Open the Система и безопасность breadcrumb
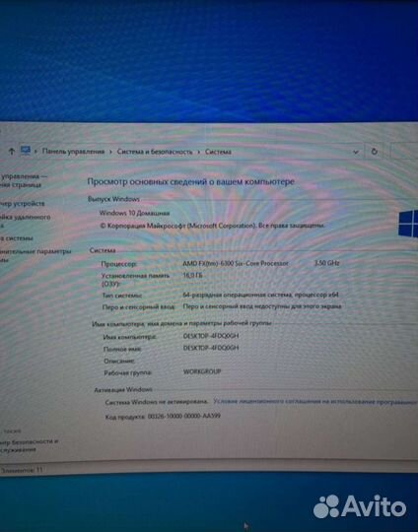This screenshot has width=418, height=532. 155,152
